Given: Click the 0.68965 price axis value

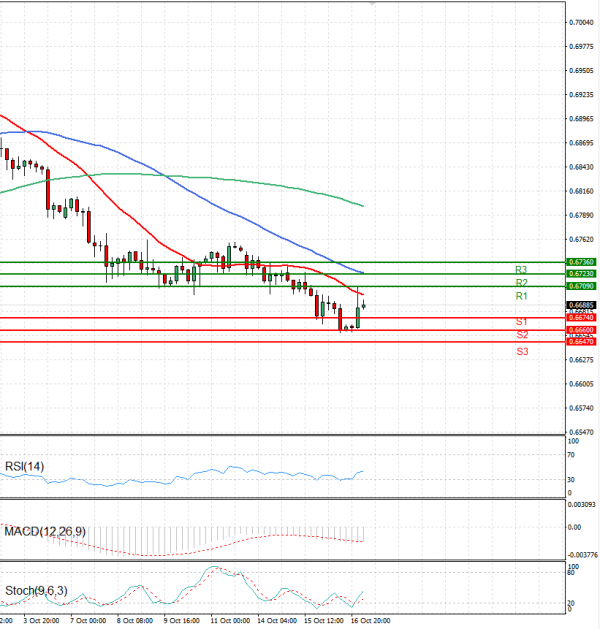Looking at the screenshot, I should (581, 119).
